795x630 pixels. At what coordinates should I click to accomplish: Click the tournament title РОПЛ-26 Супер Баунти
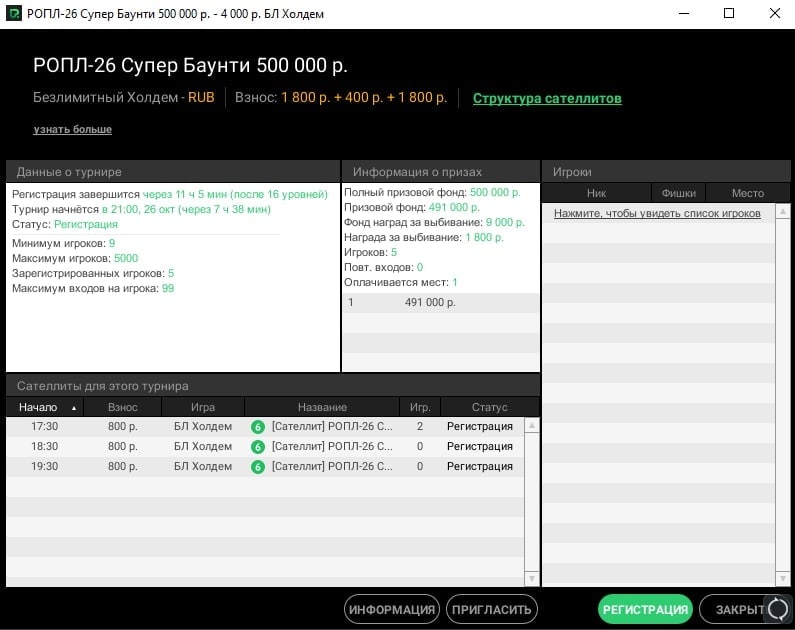pos(190,65)
